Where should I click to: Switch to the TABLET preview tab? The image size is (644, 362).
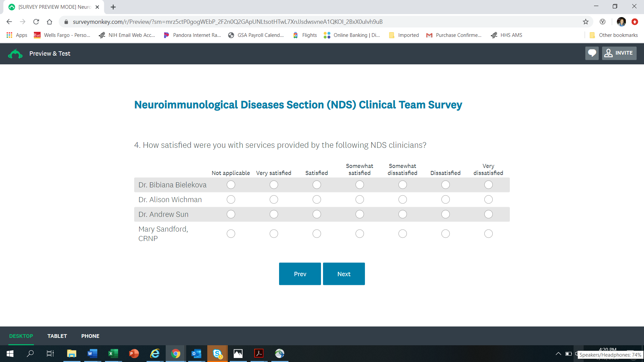[57, 336]
